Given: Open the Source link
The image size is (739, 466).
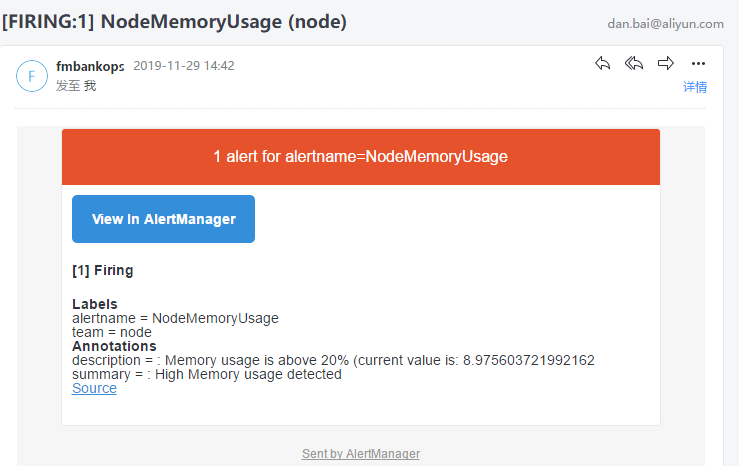Looking at the screenshot, I should tap(94, 388).
